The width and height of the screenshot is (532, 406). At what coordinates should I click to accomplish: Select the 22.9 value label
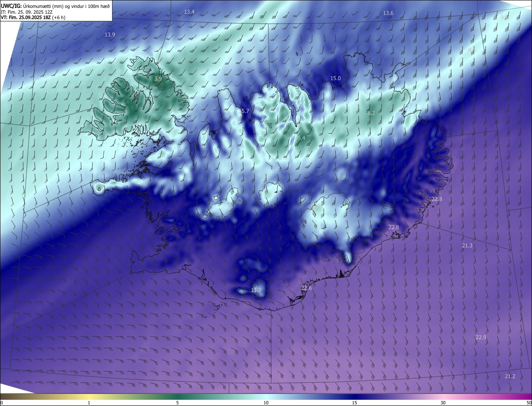[x=481, y=338]
